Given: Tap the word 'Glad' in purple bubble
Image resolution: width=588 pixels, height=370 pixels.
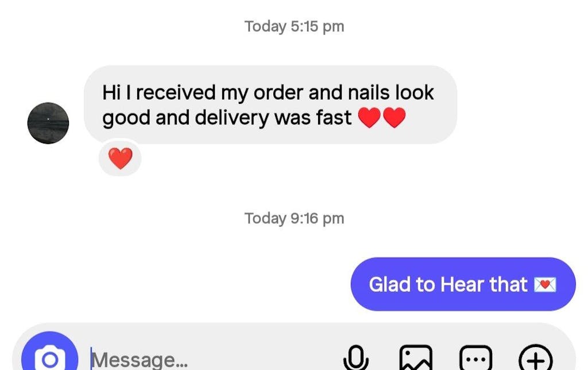Looking at the screenshot, I should click(390, 285).
